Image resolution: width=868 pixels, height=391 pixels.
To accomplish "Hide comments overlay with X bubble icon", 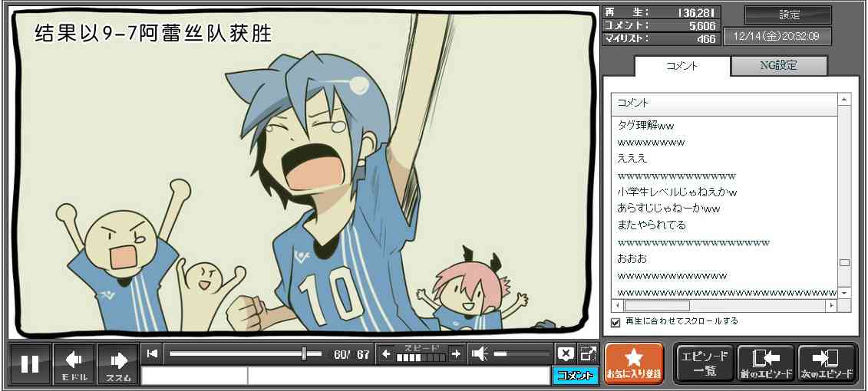I will (565, 353).
